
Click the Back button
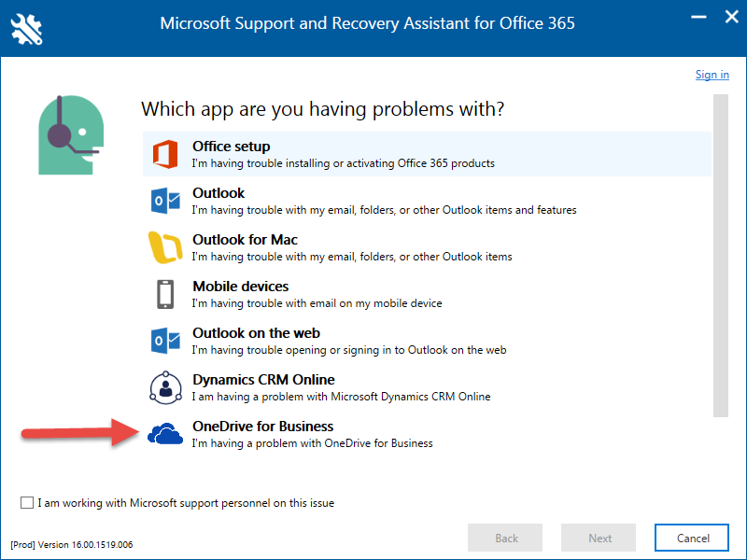point(506,538)
